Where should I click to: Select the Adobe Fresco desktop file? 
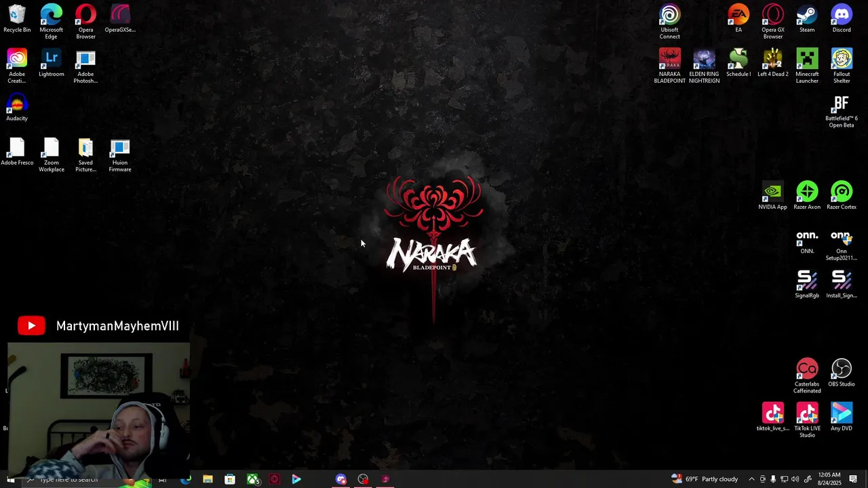pos(17,151)
